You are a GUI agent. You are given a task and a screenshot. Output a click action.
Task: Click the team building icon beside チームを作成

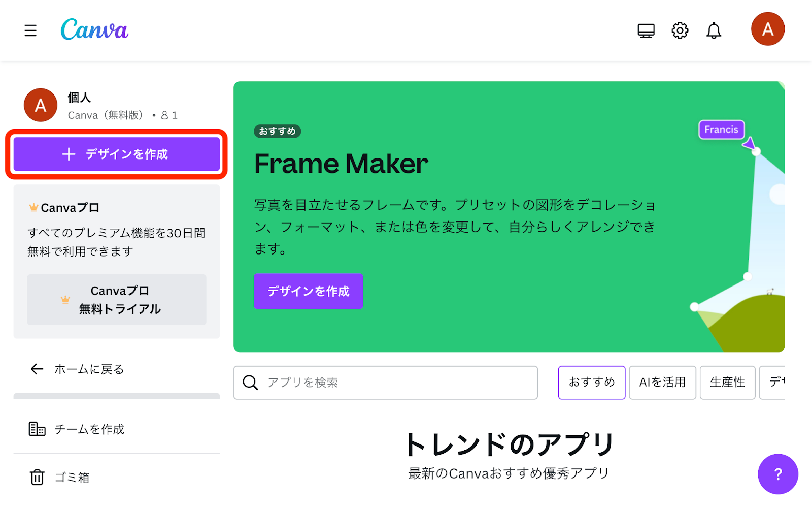(x=37, y=429)
